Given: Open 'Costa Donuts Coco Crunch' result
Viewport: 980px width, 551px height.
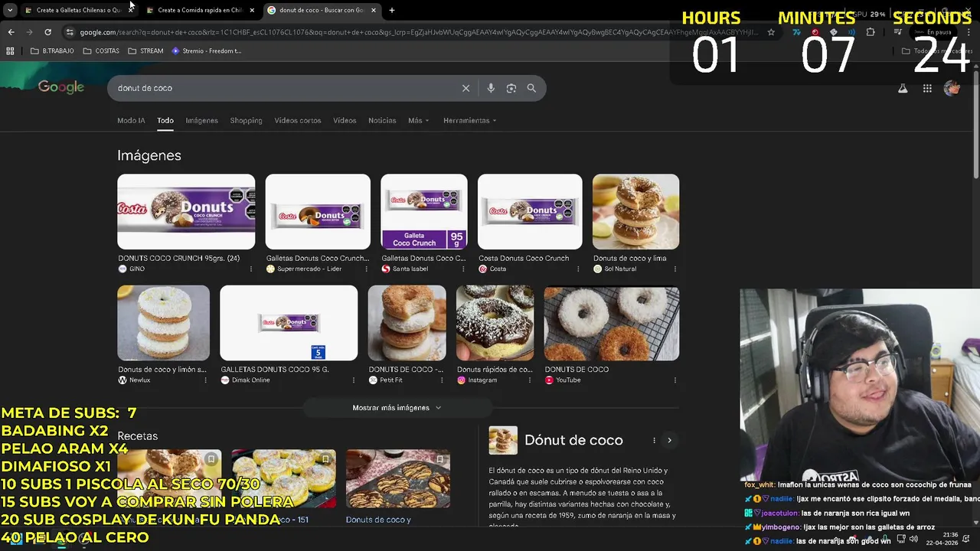Looking at the screenshot, I should point(524,259).
